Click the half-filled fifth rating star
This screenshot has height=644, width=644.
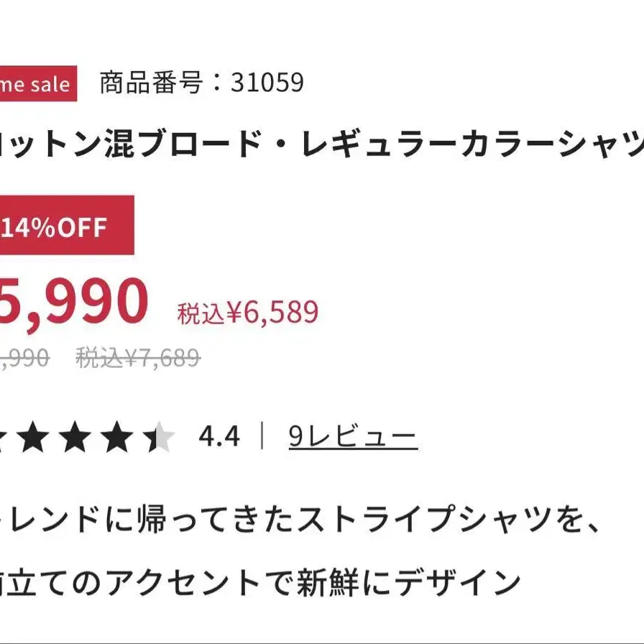(x=160, y=436)
